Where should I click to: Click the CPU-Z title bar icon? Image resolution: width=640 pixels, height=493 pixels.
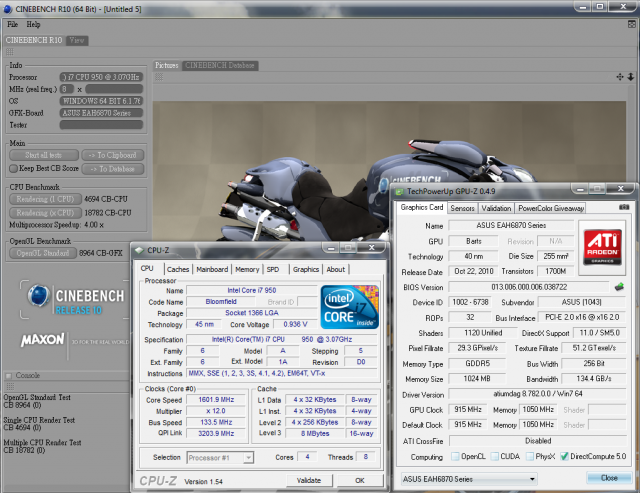click(140, 250)
